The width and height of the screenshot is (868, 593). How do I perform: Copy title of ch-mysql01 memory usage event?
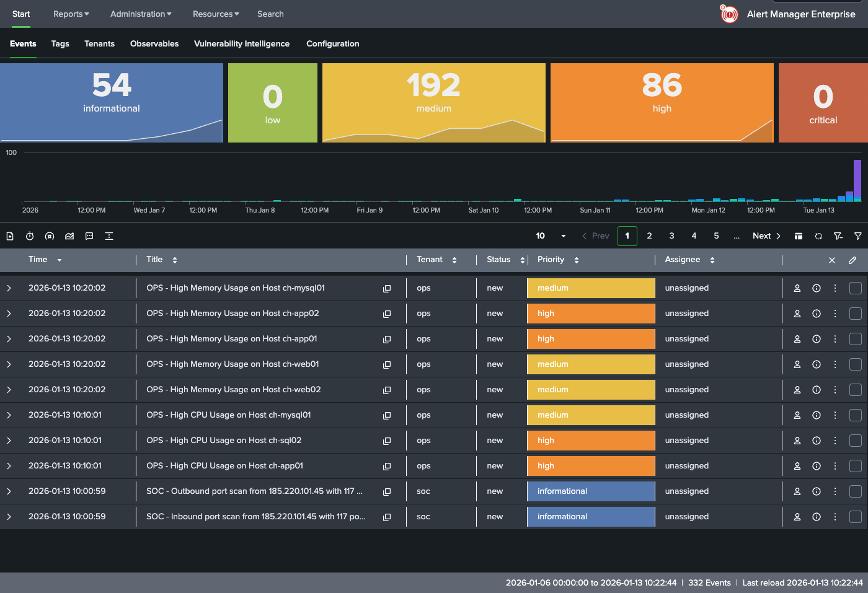click(387, 289)
